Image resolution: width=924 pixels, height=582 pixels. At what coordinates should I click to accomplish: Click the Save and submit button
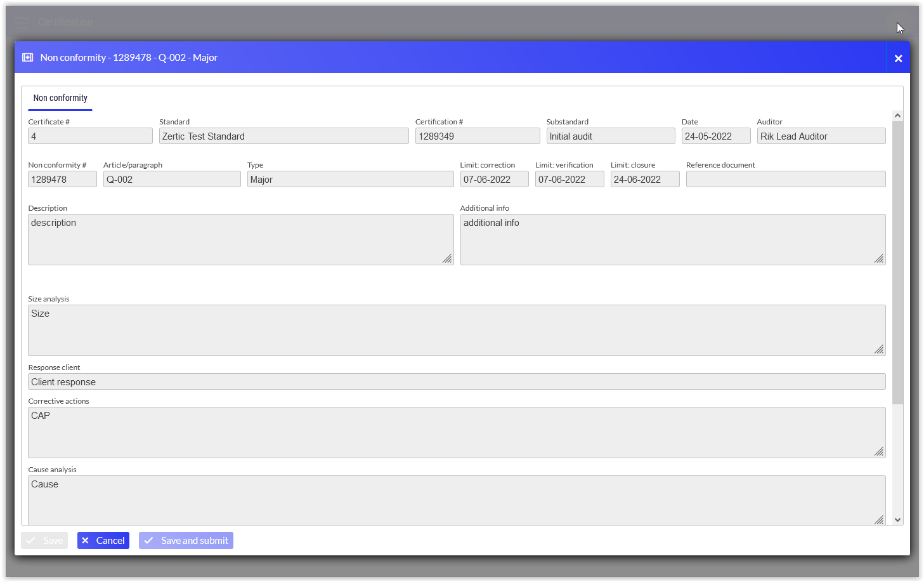[x=186, y=541]
